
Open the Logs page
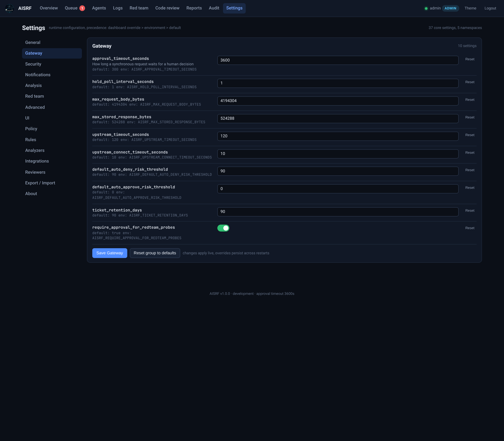(118, 8)
